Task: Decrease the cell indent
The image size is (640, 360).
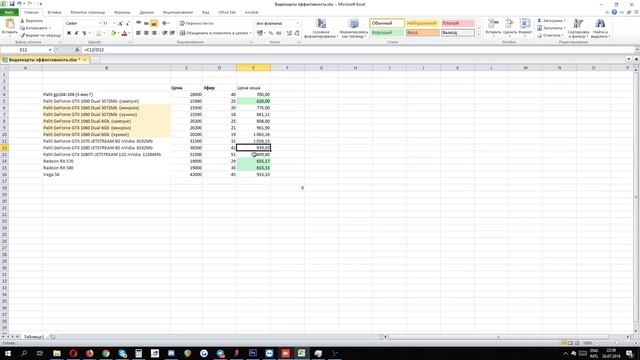Action: tap(164, 33)
